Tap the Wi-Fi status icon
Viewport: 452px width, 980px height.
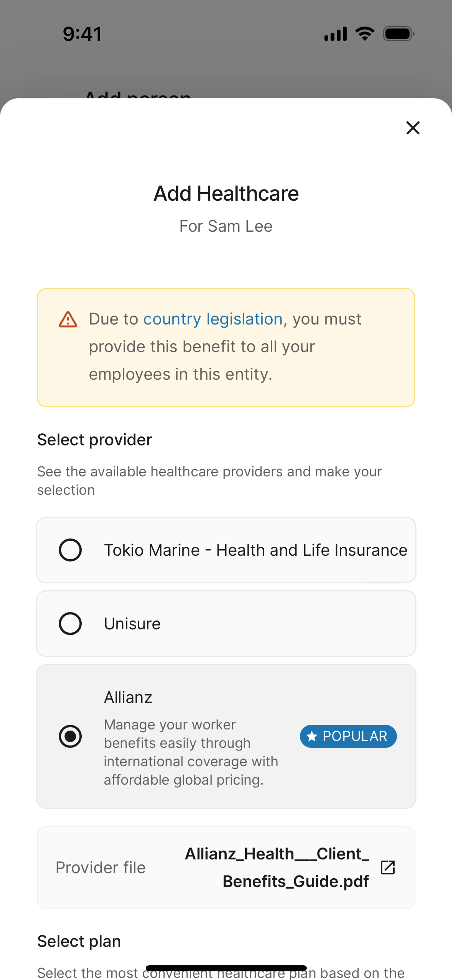pyautogui.click(x=364, y=33)
